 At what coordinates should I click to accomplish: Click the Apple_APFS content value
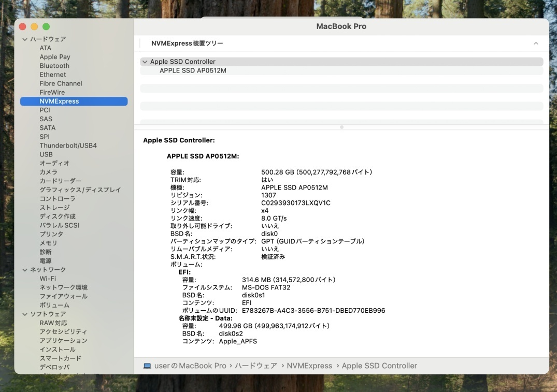pyautogui.click(x=238, y=342)
